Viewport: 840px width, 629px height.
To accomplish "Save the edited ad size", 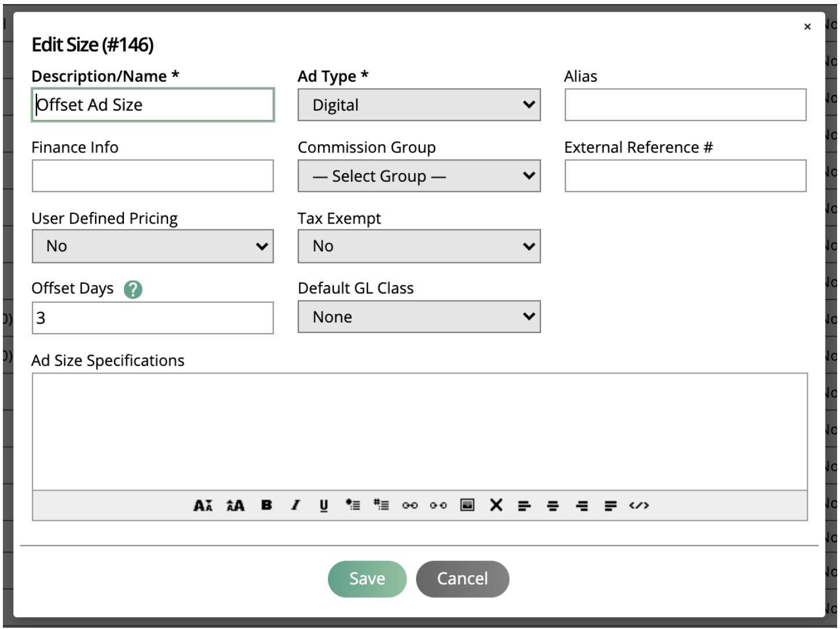I will click(366, 578).
